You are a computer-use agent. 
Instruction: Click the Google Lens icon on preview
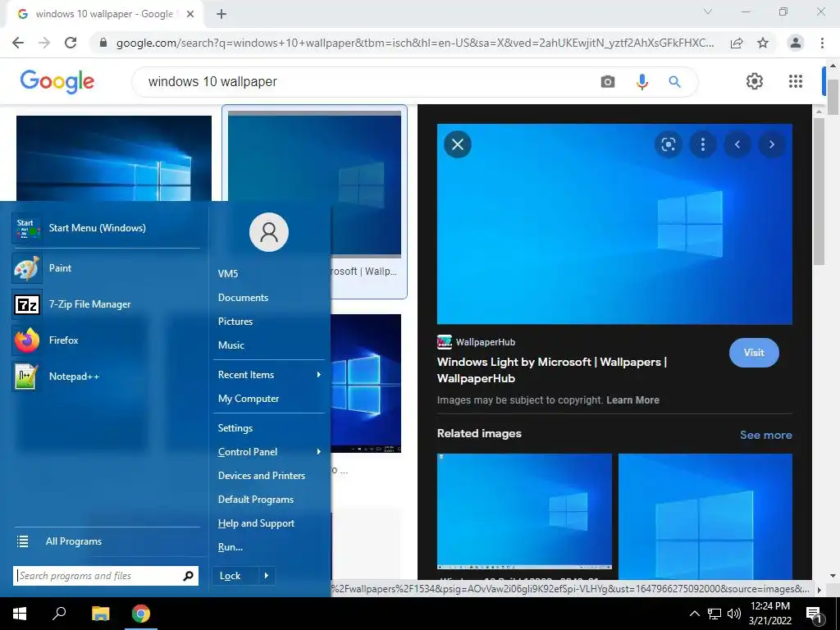[x=668, y=144]
